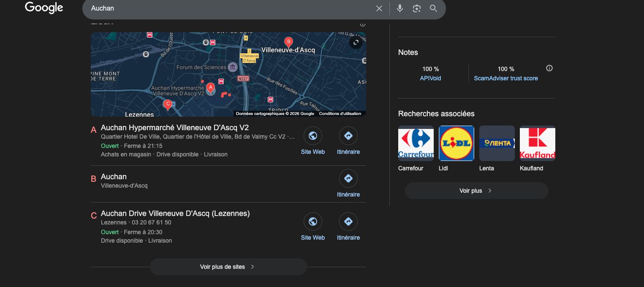Click the Google logo

[44, 8]
